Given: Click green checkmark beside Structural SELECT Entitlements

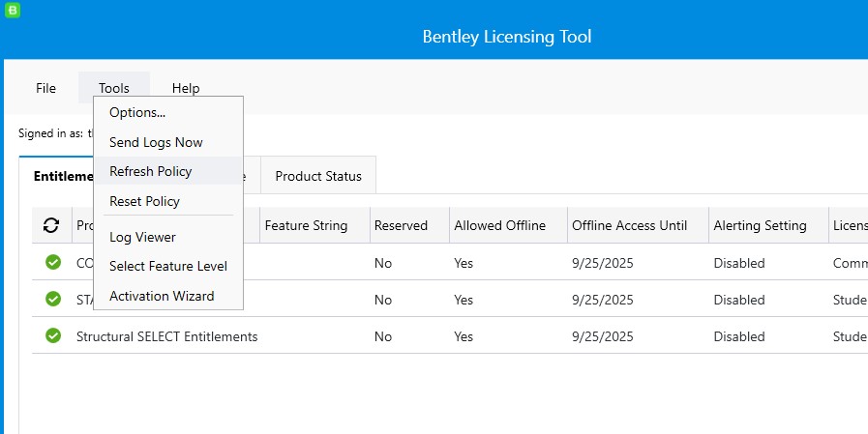Looking at the screenshot, I should [x=53, y=336].
